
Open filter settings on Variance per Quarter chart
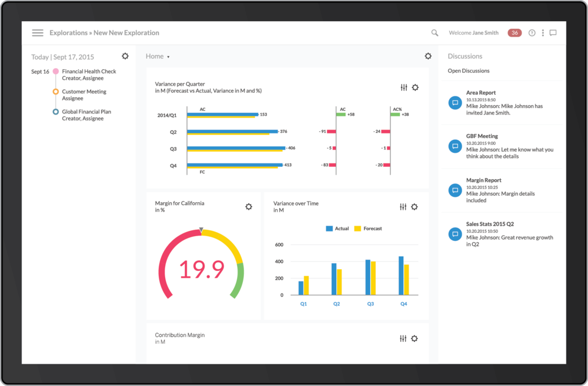pos(404,87)
